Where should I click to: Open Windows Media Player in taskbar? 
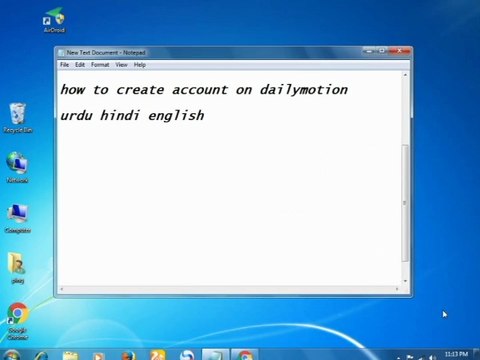98,355
